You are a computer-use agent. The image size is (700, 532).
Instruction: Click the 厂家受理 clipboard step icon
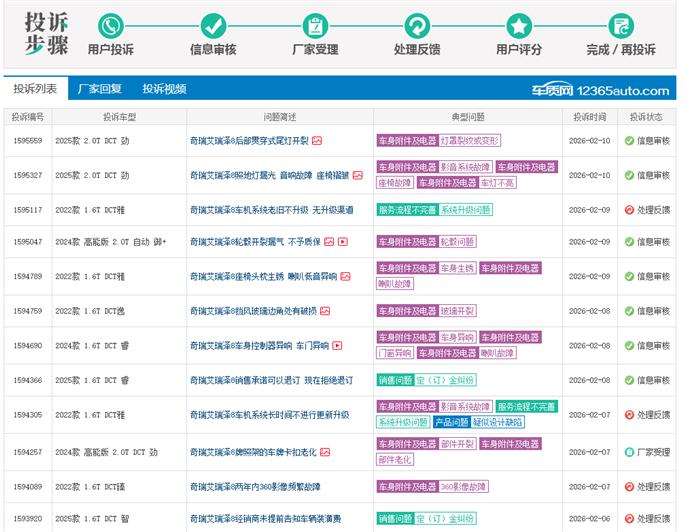tap(316, 25)
